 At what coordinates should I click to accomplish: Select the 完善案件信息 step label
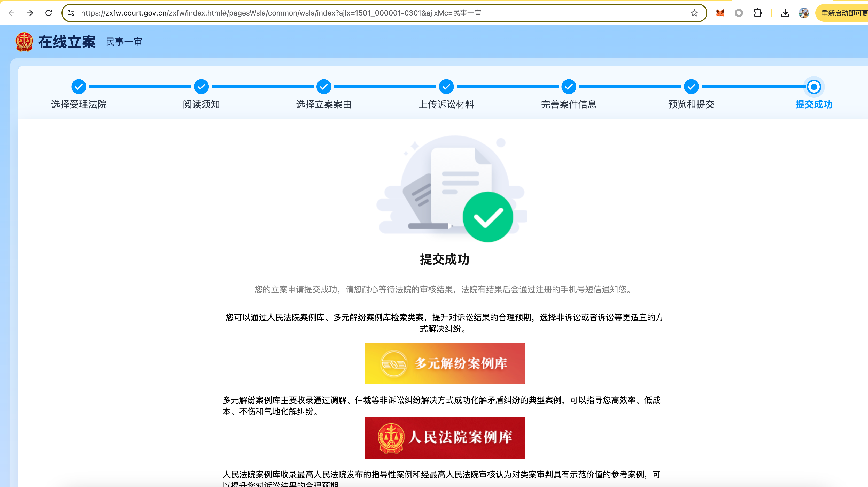tap(568, 104)
